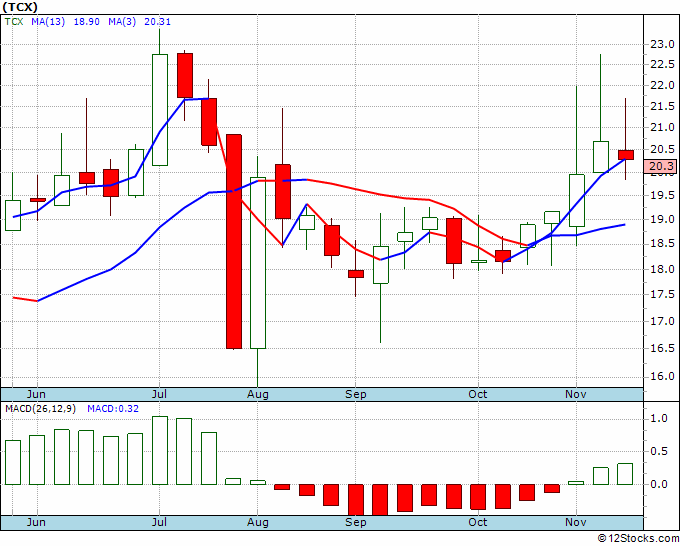Click the MA(13) legend label
Screen dimensions: 680x546
click(x=48, y=22)
